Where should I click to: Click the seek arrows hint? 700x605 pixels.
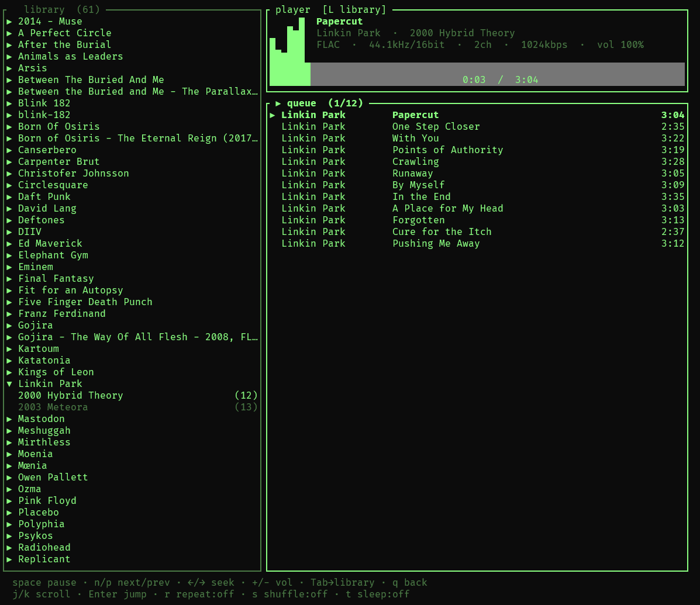pos(211,583)
